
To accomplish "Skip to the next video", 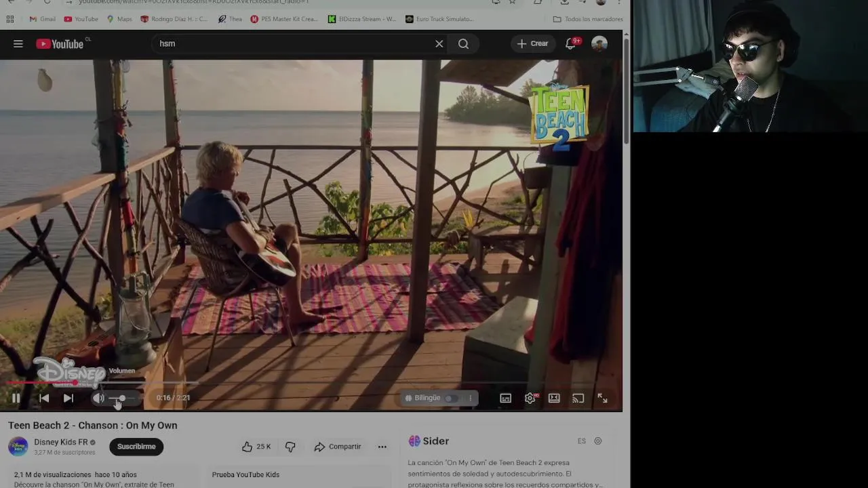I will tap(68, 398).
